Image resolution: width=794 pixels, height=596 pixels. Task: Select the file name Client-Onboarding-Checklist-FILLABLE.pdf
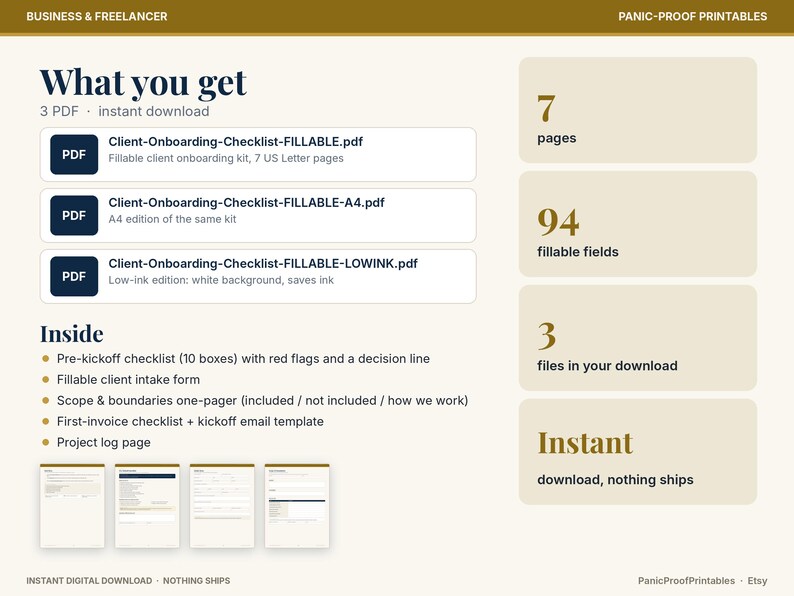click(x=235, y=142)
